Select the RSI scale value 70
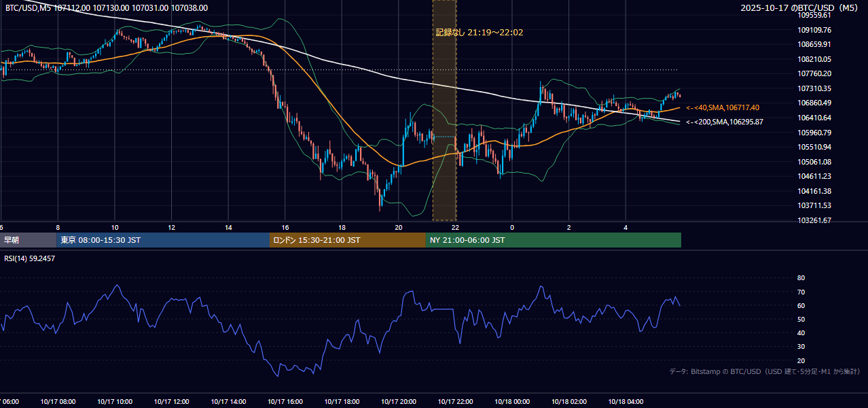This screenshot has width=868, height=408. tap(801, 292)
